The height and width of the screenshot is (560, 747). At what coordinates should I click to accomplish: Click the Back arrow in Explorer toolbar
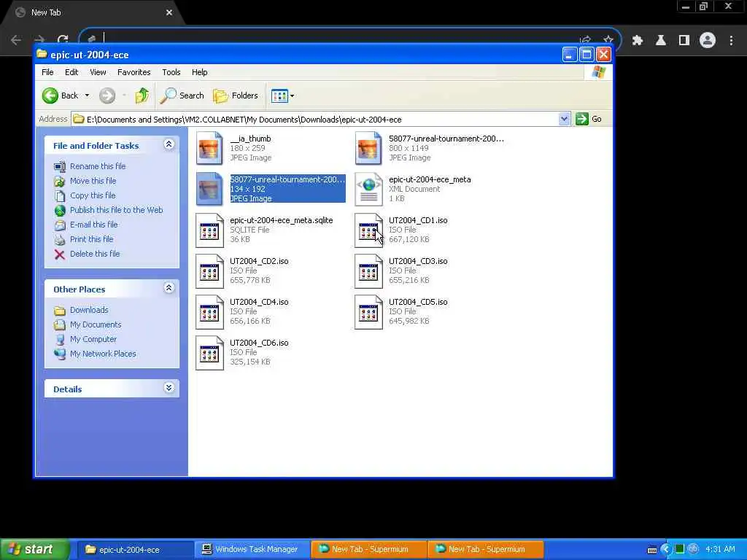tap(50, 96)
